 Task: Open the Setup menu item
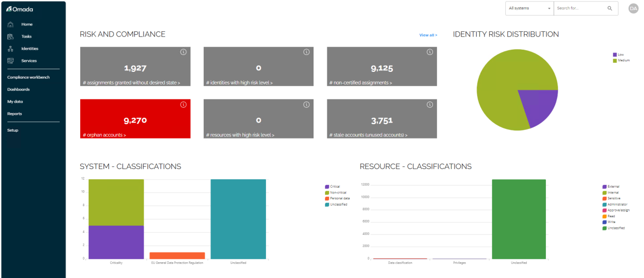pos(13,130)
